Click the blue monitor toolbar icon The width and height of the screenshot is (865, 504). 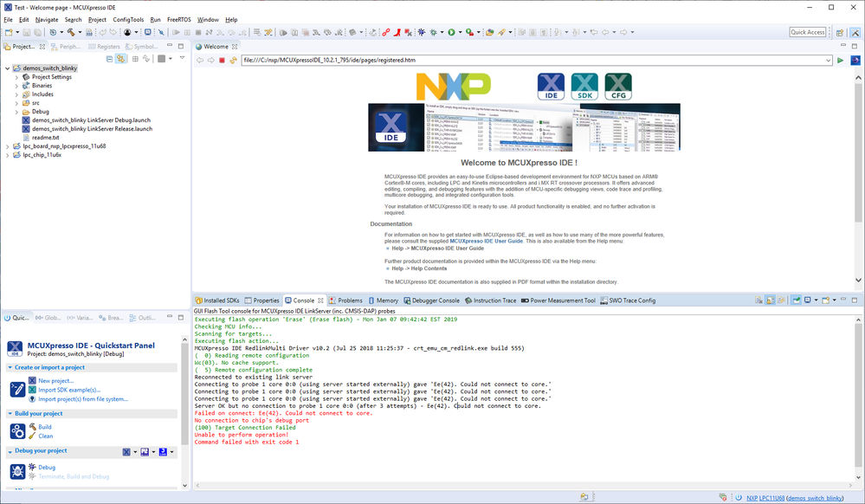[148, 33]
